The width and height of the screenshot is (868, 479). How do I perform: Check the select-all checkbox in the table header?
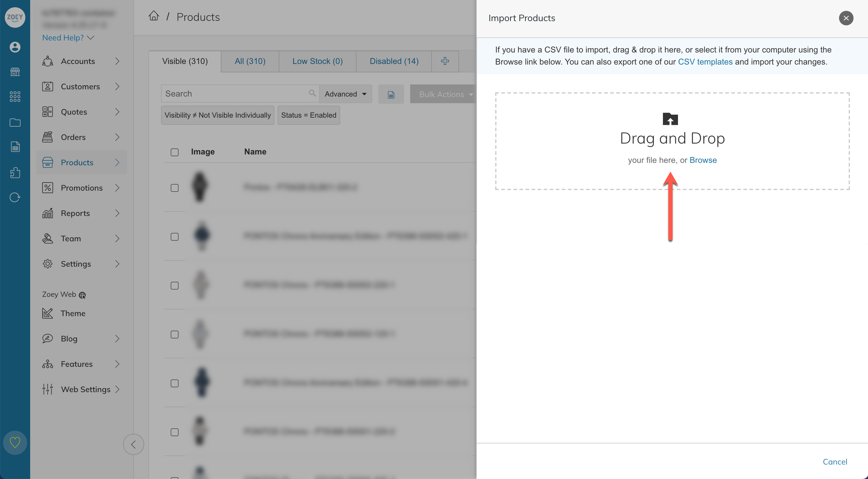tap(175, 152)
